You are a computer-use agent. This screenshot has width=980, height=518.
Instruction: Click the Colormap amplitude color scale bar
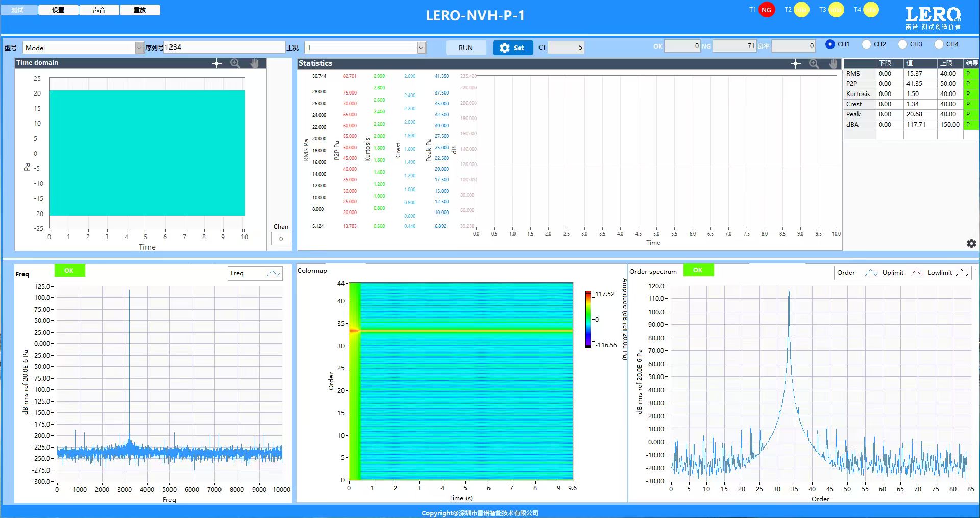[x=588, y=319]
